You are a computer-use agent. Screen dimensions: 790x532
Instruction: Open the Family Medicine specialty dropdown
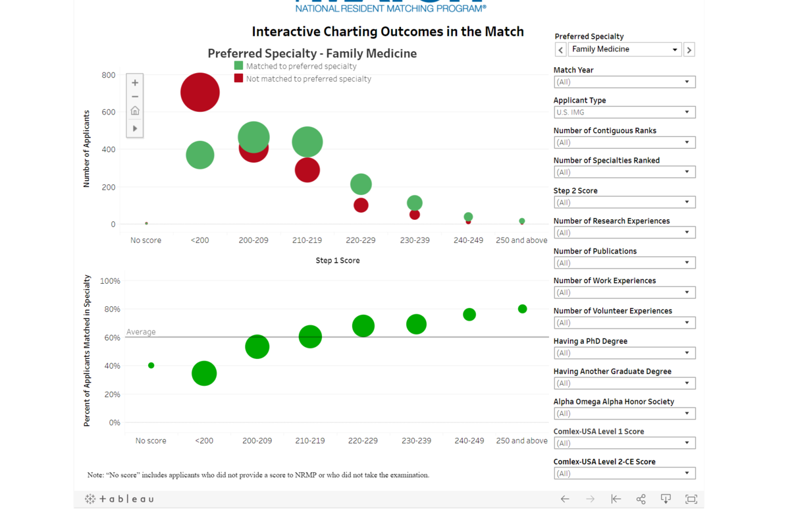(x=624, y=49)
